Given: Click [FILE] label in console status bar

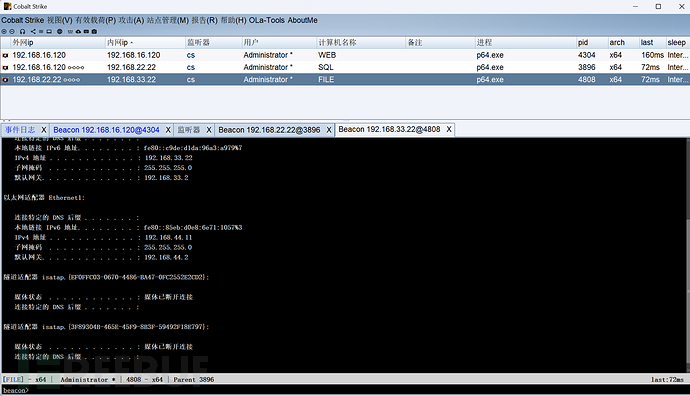Looking at the screenshot, I should [13, 379].
